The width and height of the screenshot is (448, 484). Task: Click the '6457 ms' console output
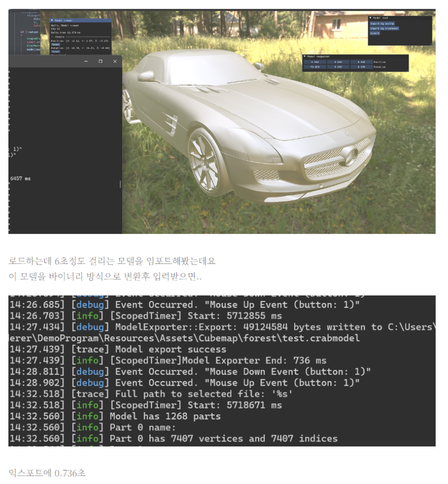click(x=20, y=179)
